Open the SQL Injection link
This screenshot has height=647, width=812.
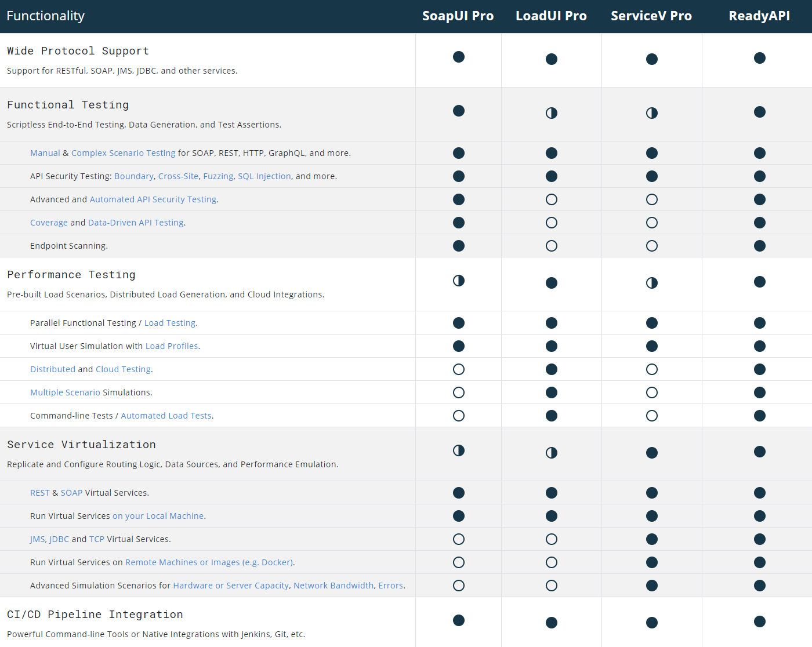pos(264,176)
